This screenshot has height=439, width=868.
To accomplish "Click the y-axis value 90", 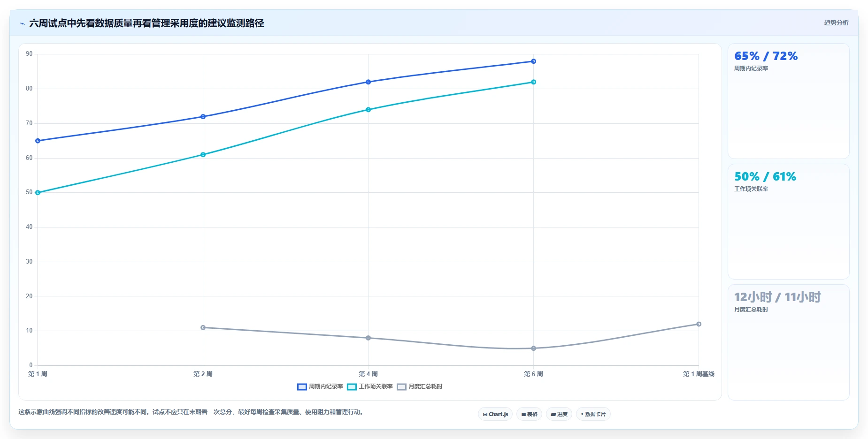I will click(x=29, y=54).
